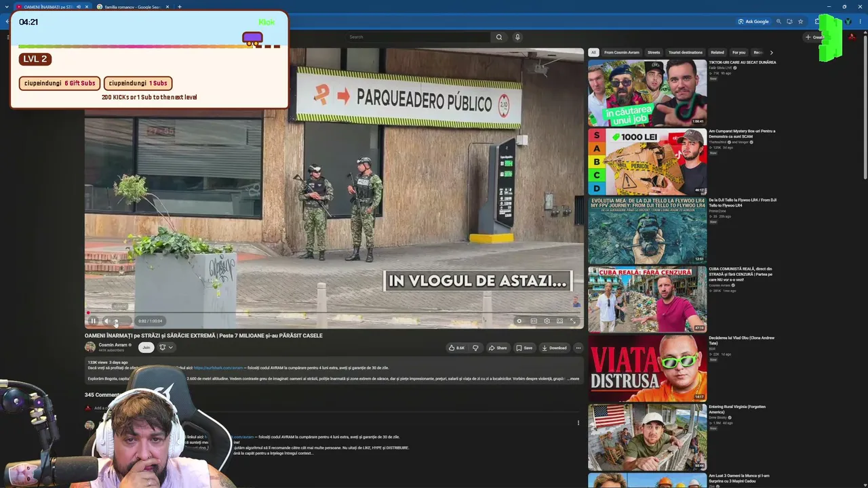The height and width of the screenshot is (488, 868).
Task: Enter full screen mode for the video
Action: pos(573,321)
